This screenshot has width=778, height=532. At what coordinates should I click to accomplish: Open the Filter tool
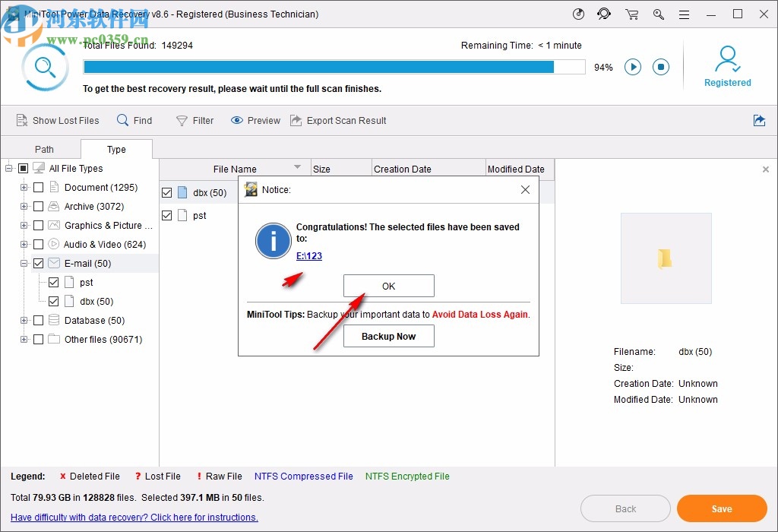(x=195, y=121)
